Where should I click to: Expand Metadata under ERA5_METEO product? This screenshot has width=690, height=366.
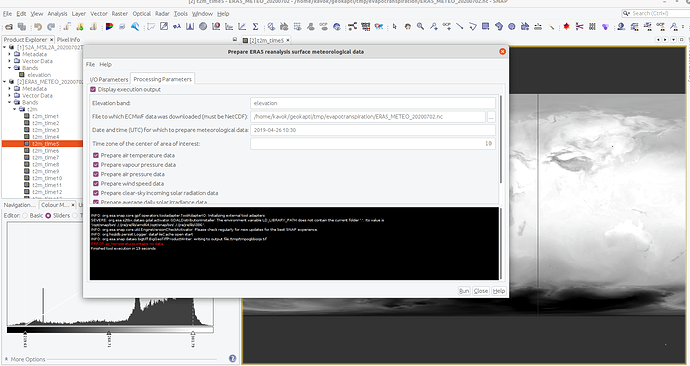[x=10, y=88]
